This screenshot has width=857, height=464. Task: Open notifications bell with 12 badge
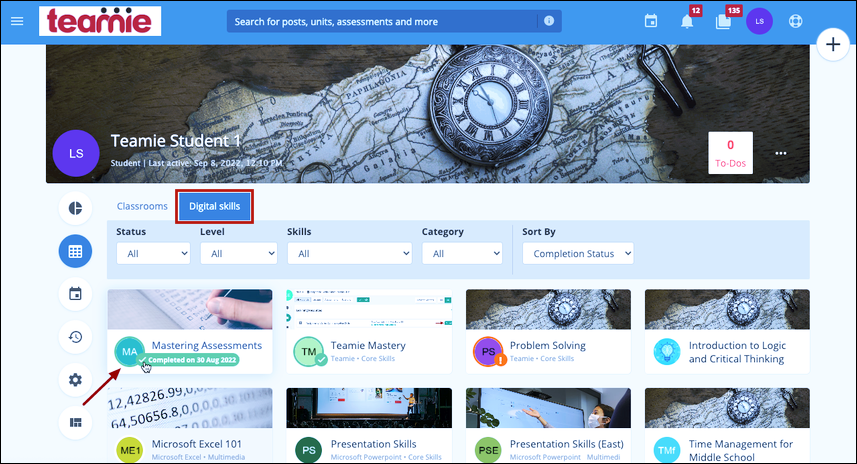(687, 21)
